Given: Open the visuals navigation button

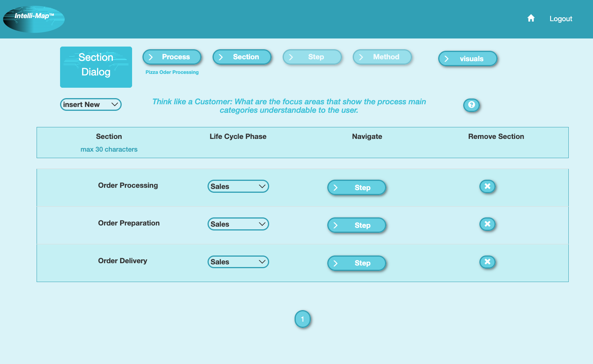Looking at the screenshot, I should tap(467, 58).
